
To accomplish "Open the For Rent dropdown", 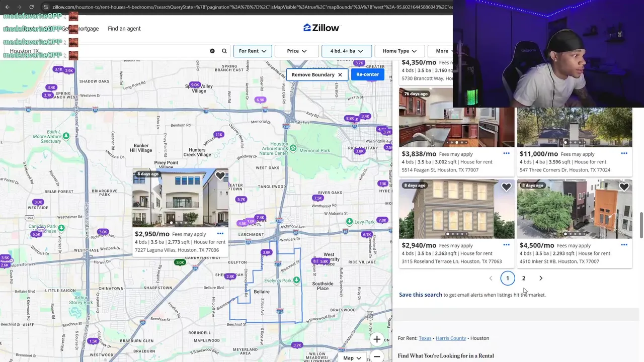I will click(253, 51).
